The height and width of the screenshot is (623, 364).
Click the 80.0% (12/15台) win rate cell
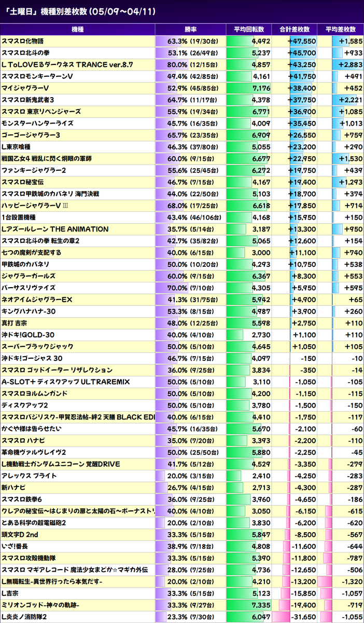click(x=190, y=64)
